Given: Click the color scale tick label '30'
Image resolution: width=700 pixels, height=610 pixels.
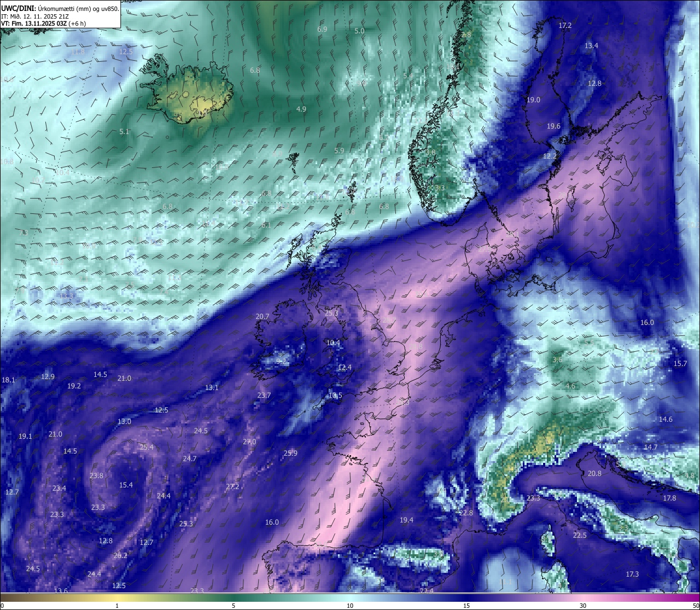Looking at the screenshot, I should pyautogui.click(x=583, y=606).
